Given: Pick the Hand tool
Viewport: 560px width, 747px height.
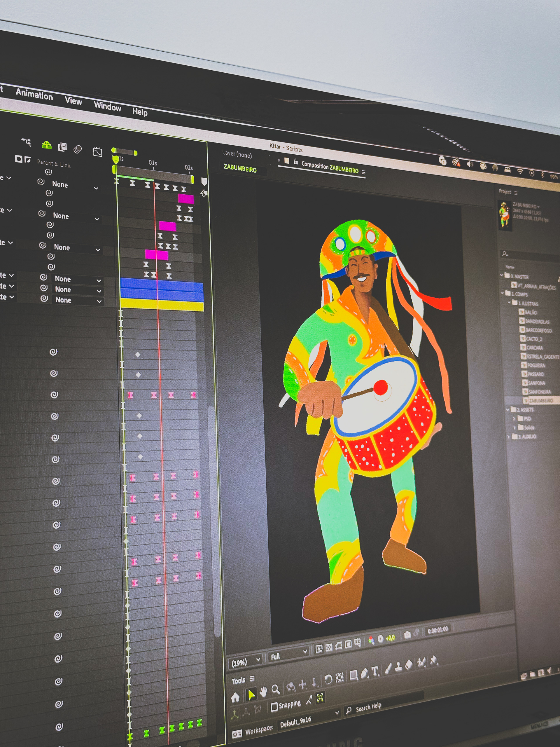Looking at the screenshot, I should click(x=263, y=692).
